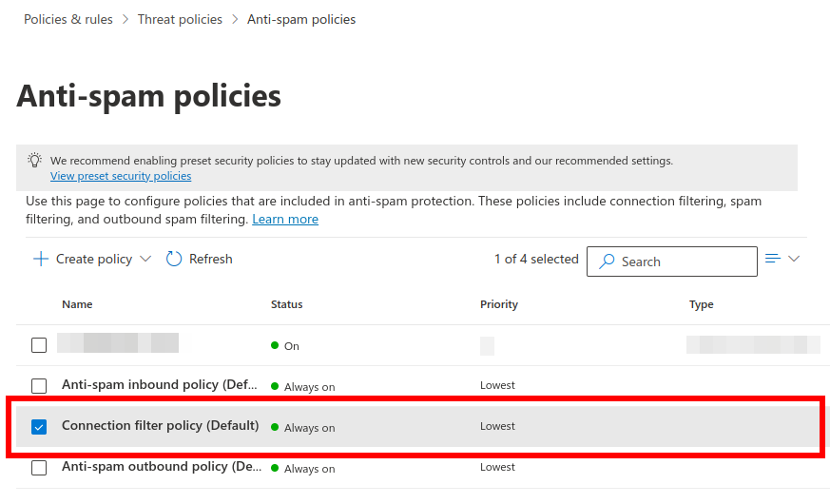Screen dimensions: 830x504
Task: Click Lowest priority of inbound policy
Action: pyautogui.click(x=497, y=385)
